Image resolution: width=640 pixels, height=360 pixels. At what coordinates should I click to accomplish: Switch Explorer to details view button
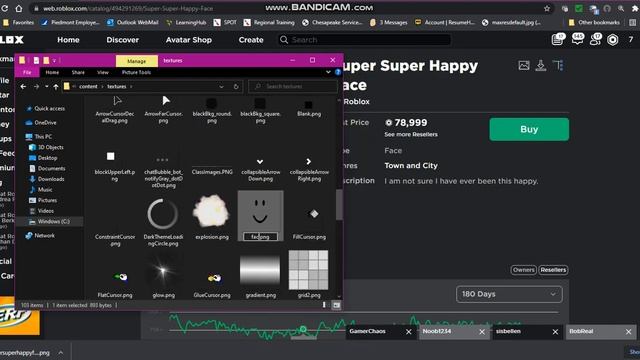(x=324, y=305)
